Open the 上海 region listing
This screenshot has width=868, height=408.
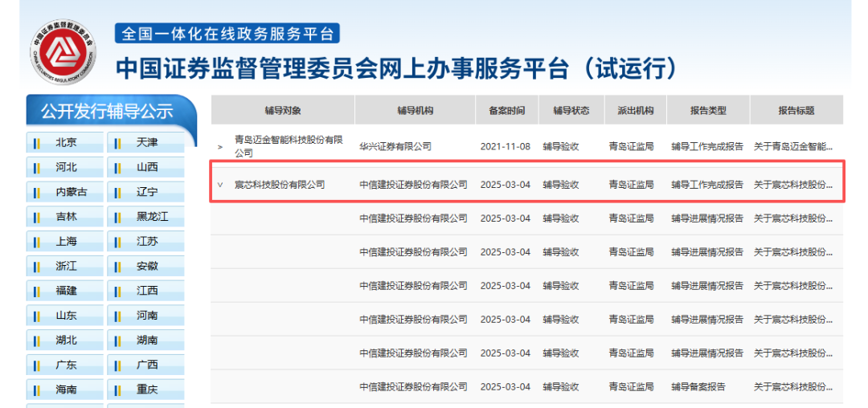point(65,242)
